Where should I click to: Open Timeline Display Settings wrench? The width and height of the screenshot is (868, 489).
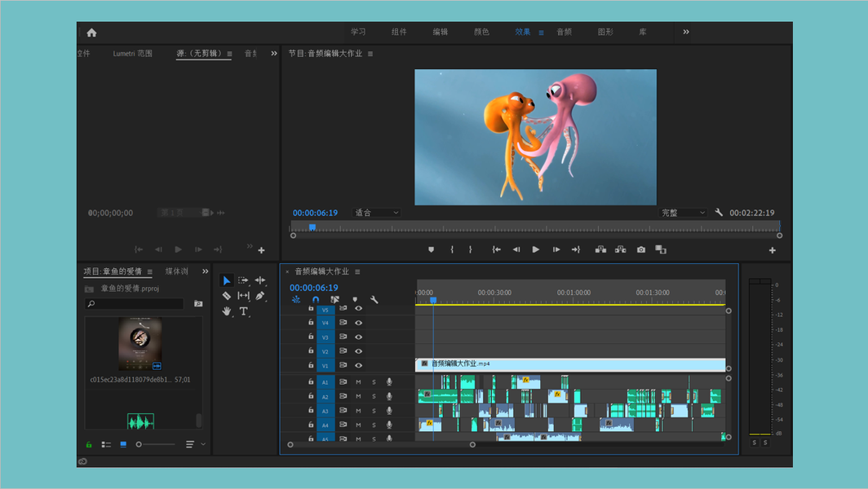pyautogui.click(x=374, y=300)
